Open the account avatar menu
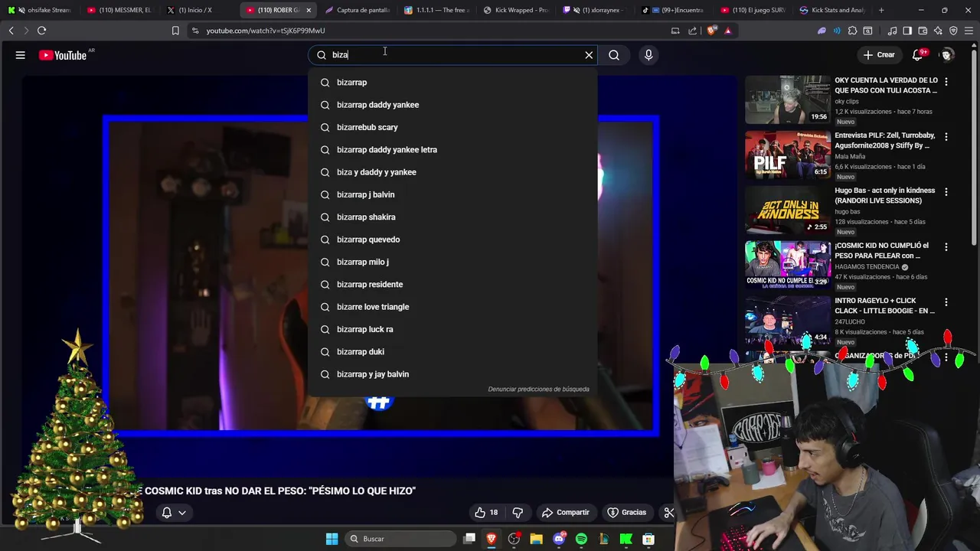This screenshot has height=551, width=980. point(947,55)
